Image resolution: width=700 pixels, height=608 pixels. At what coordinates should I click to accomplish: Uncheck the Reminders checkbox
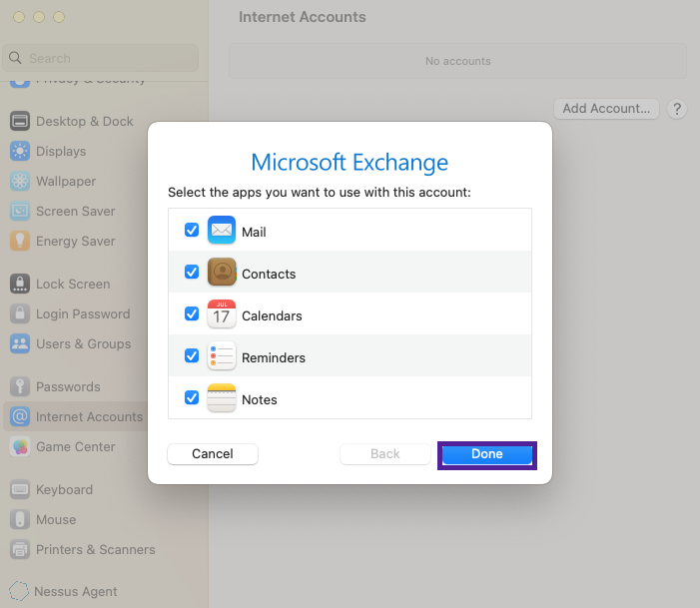coord(192,355)
